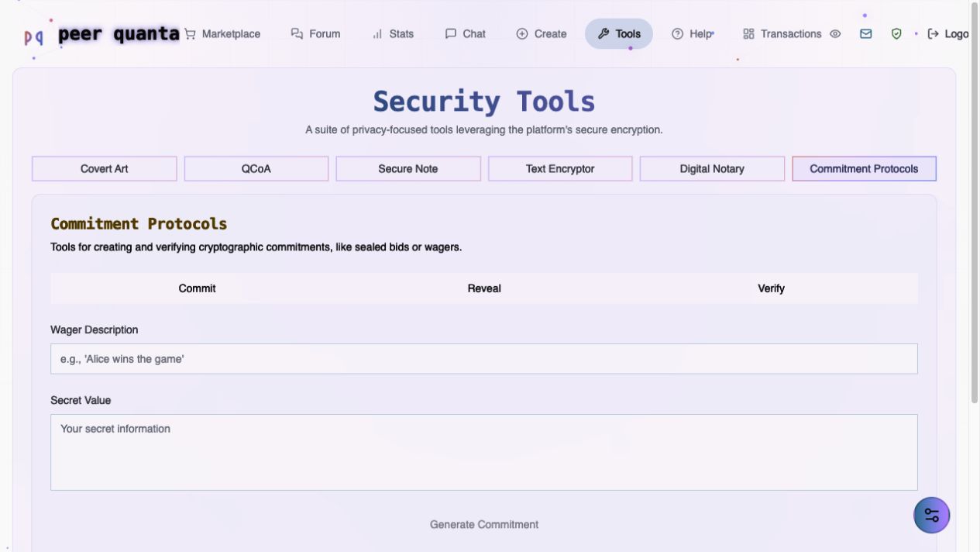The image size is (980, 552).
Task: Click the Create plus-circle icon
Action: [522, 34]
